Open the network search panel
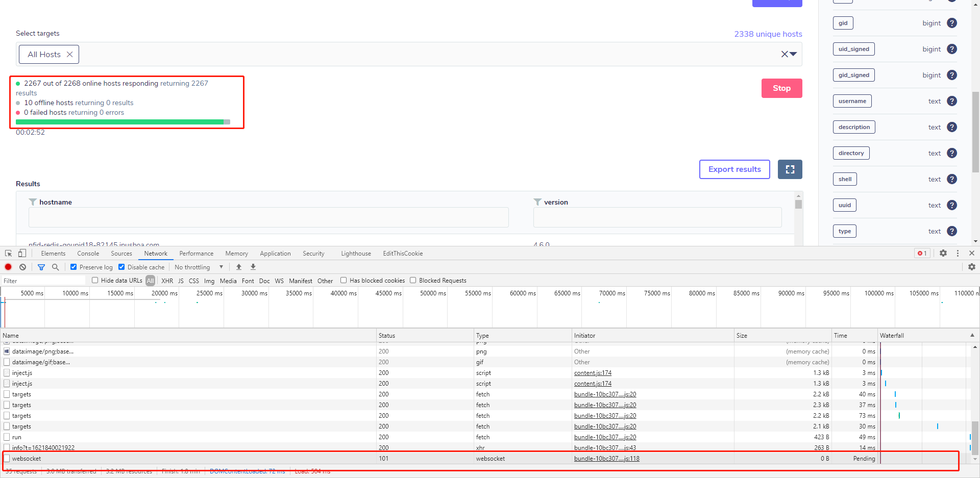The width and height of the screenshot is (980, 478). [56, 267]
